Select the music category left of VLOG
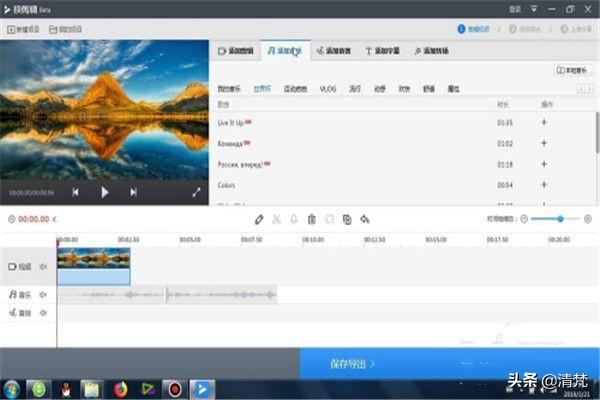 click(295, 89)
